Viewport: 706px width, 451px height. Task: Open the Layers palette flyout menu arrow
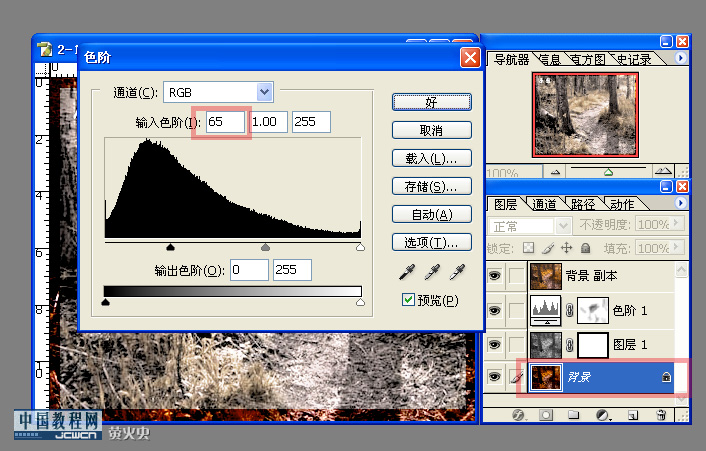[x=680, y=203]
